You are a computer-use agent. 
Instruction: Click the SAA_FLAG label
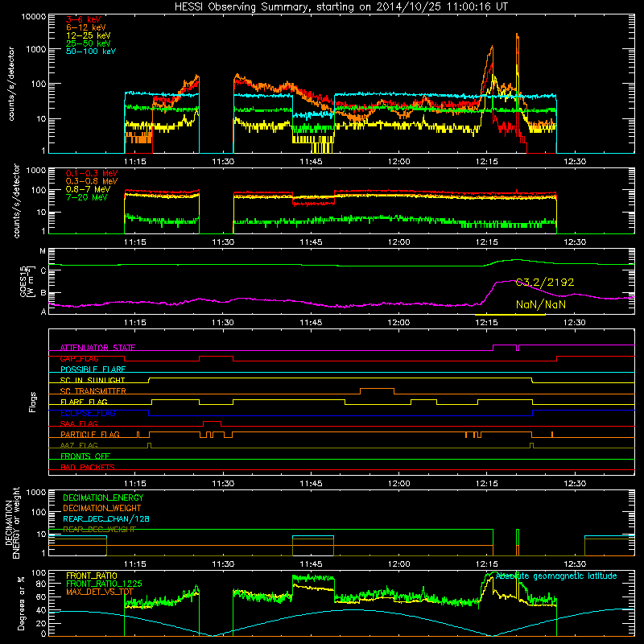79,423
